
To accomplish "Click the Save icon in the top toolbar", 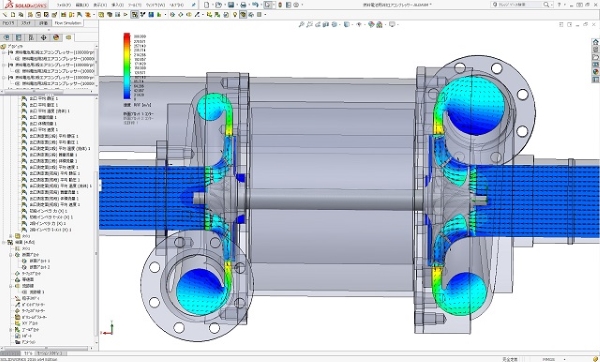I will coord(231,5).
